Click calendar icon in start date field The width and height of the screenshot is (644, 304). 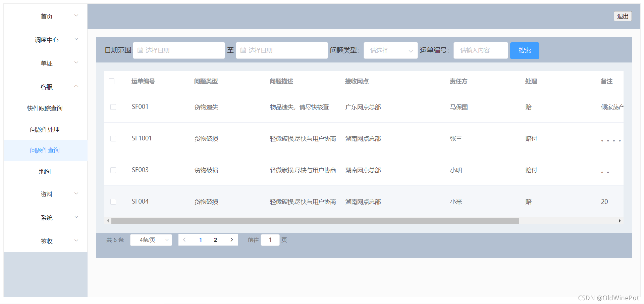tap(140, 50)
